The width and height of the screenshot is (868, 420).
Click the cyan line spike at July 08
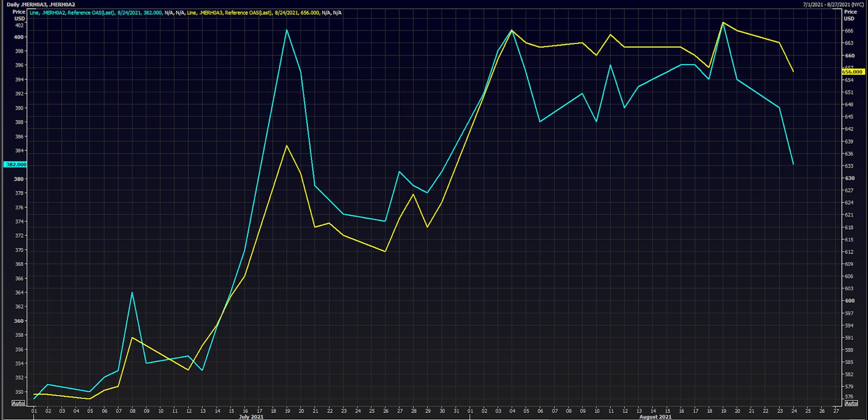coord(132,292)
